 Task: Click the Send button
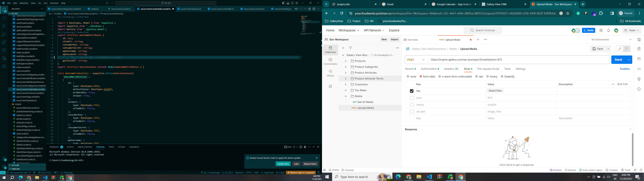tap(618, 60)
